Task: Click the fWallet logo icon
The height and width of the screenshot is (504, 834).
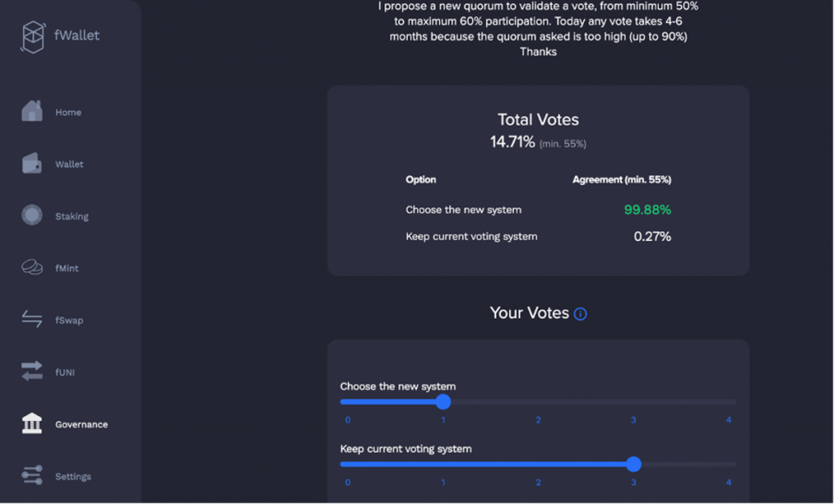Action: point(33,37)
